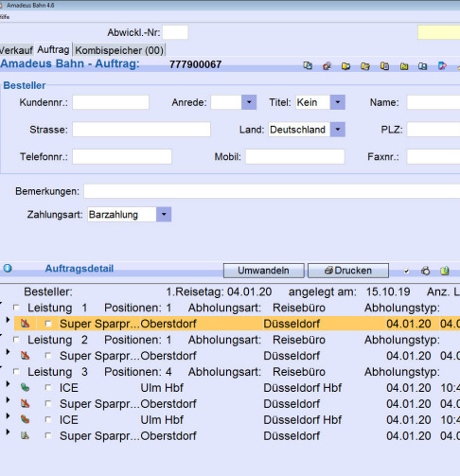460x476 pixels.
Task: Click crossed-out seat icon of second ICE row
Action: click(26, 419)
